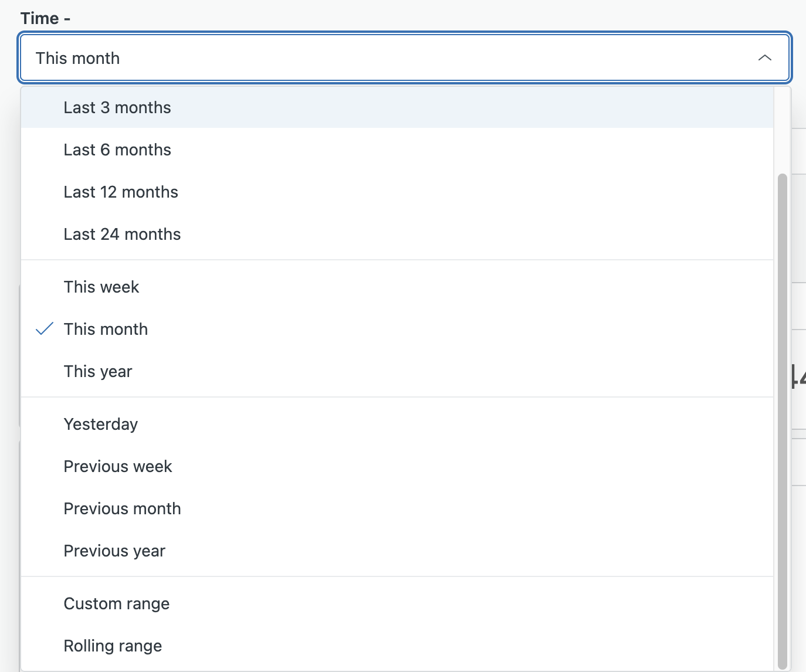This screenshot has height=672, width=806.
Task: Pick Last 12 months from list
Action: pos(121,192)
